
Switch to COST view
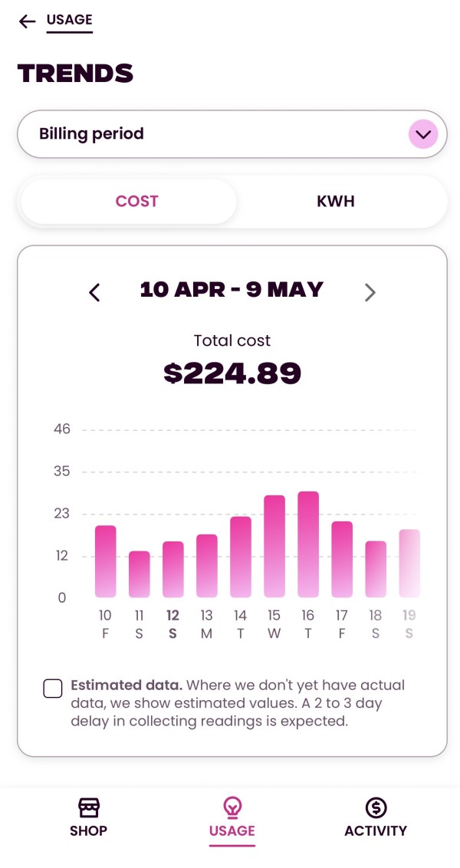click(136, 202)
